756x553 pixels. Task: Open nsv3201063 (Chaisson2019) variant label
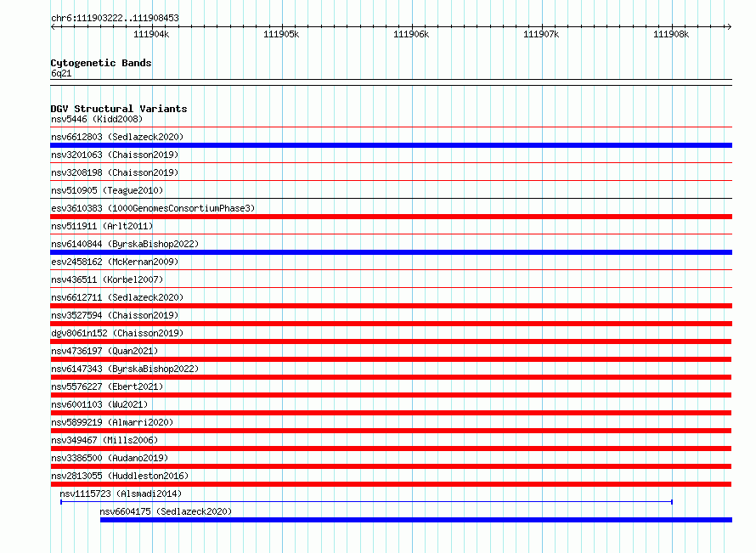(115, 155)
